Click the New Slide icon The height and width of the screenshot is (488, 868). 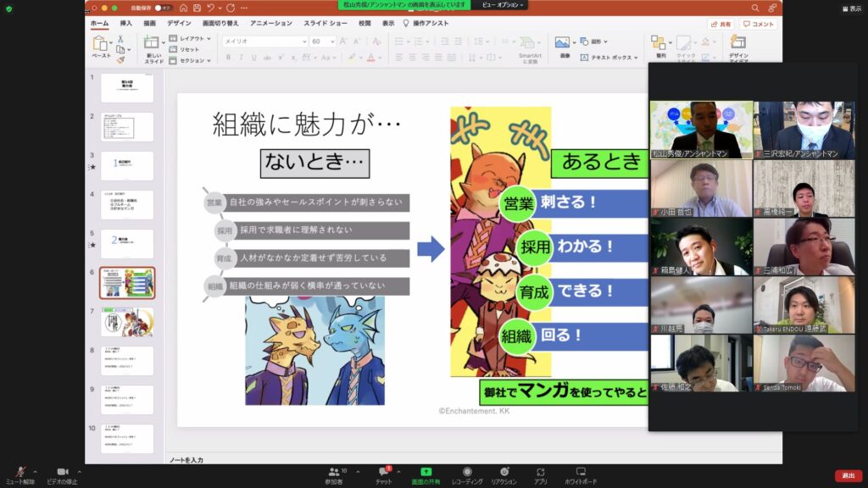[151, 42]
